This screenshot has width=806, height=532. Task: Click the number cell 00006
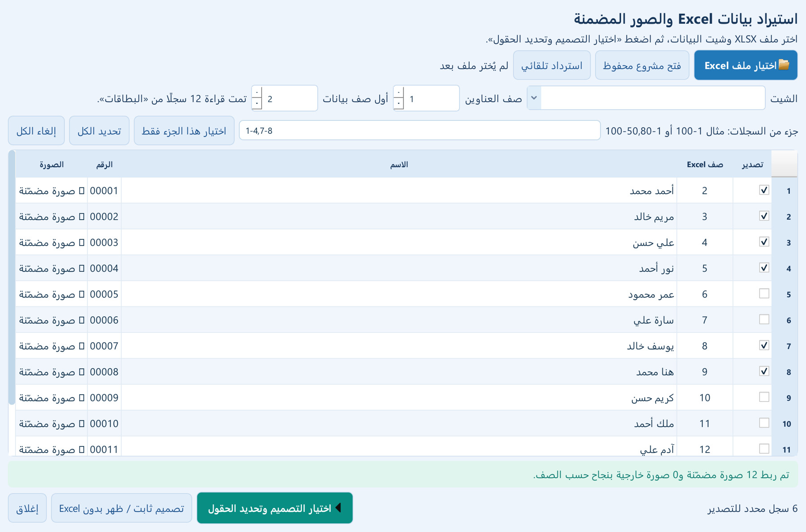pos(104,320)
